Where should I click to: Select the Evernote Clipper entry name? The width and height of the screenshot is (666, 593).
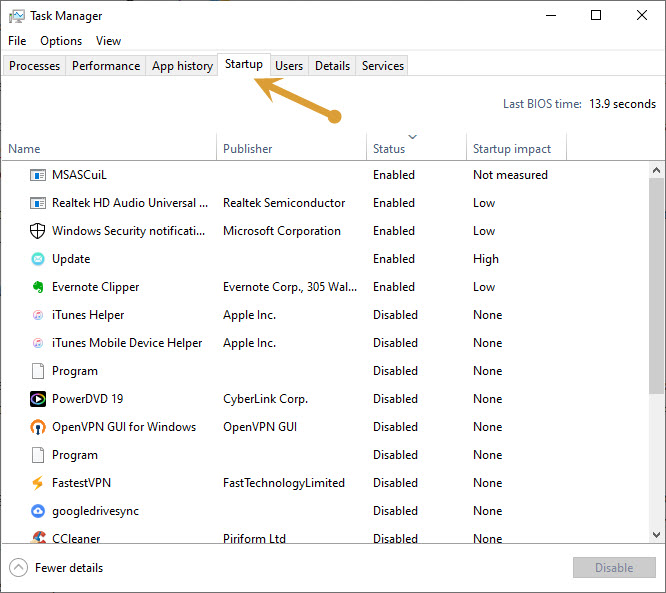[x=96, y=287]
